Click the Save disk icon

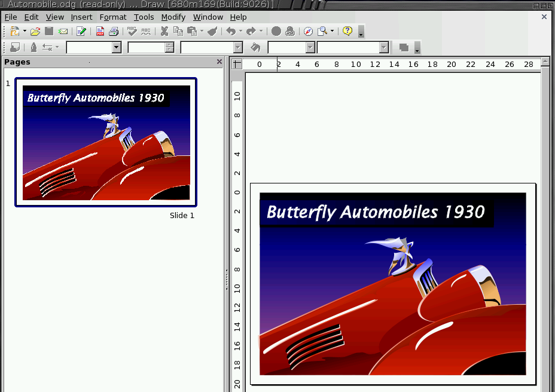point(49,31)
